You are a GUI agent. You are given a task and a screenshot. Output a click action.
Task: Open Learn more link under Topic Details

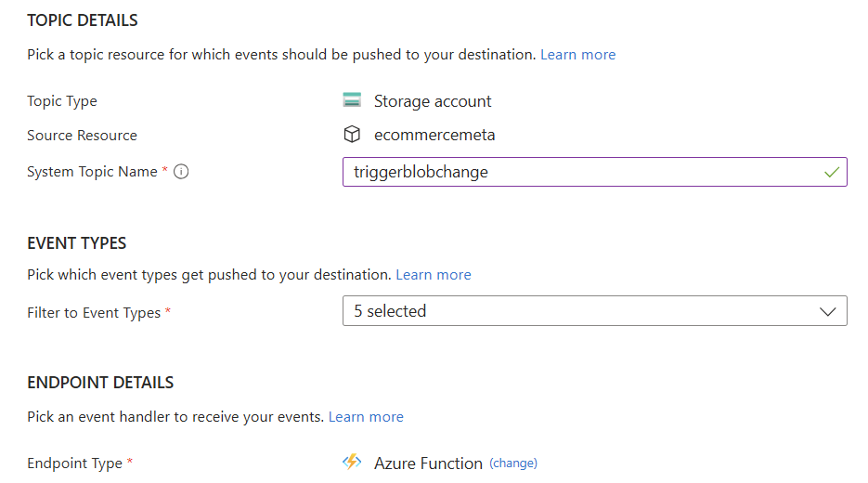point(578,54)
